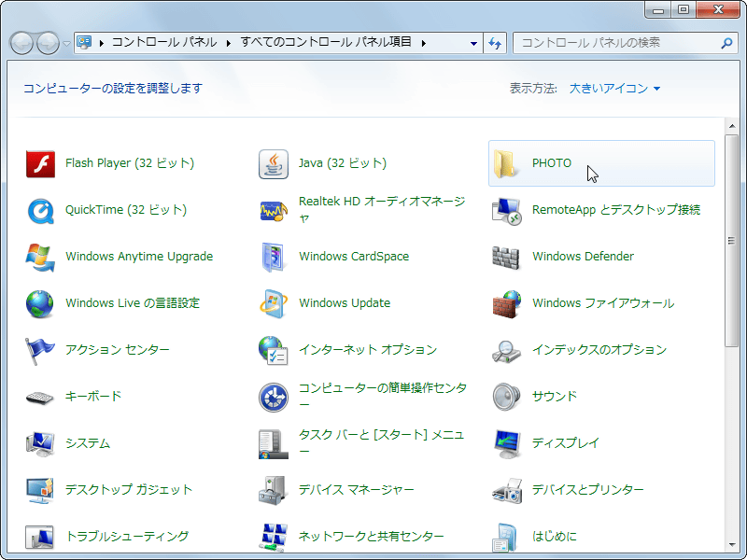Refresh the Control Panel view

point(495,43)
